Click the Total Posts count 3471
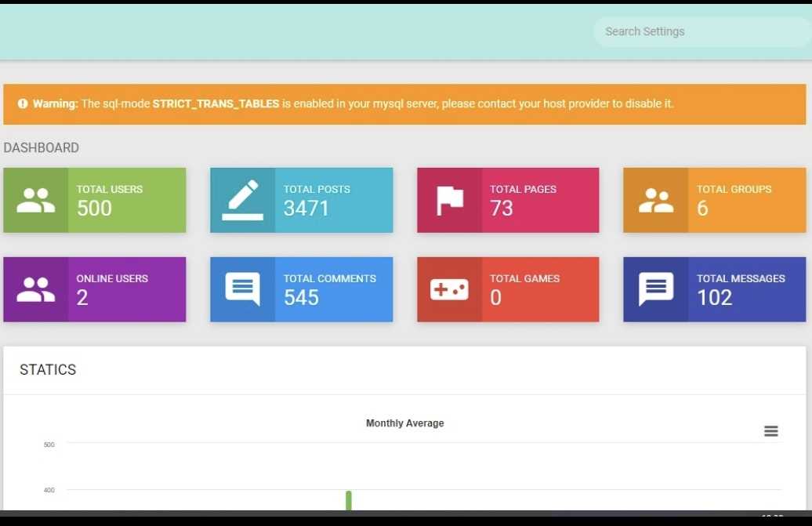The width and height of the screenshot is (812, 526). point(306,209)
